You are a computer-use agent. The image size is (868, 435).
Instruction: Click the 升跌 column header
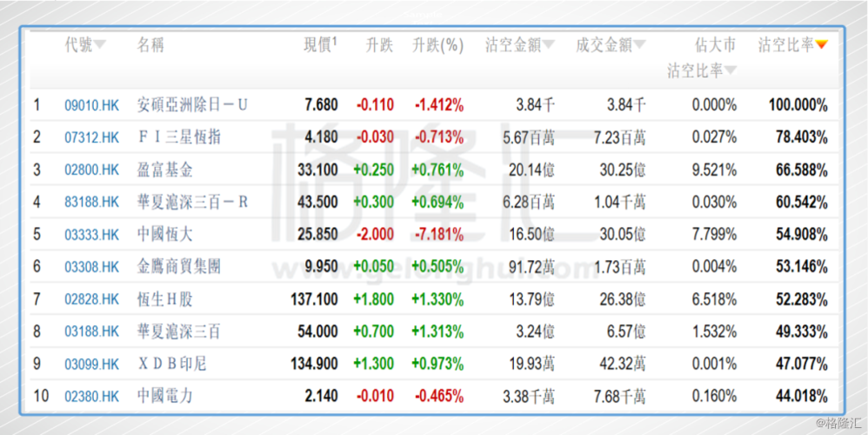[379, 45]
